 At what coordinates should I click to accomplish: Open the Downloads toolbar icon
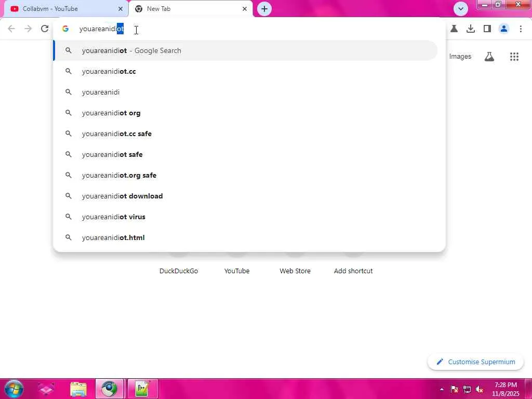point(471,29)
